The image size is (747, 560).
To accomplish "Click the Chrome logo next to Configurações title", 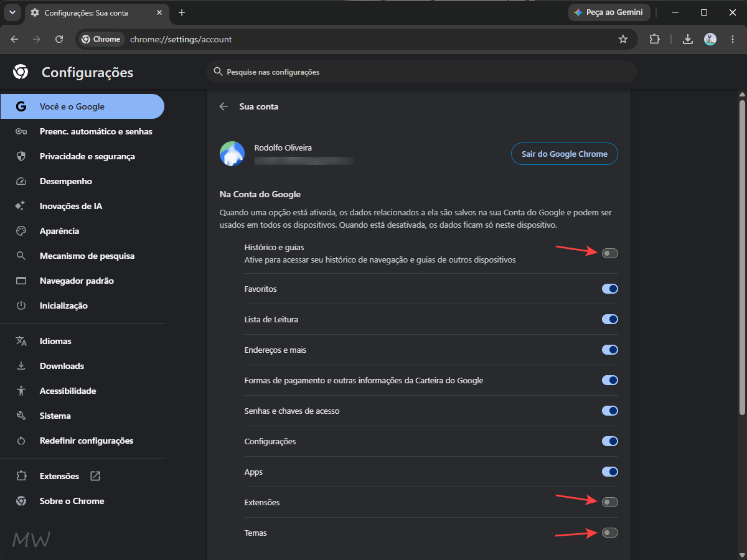I will [x=21, y=72].
